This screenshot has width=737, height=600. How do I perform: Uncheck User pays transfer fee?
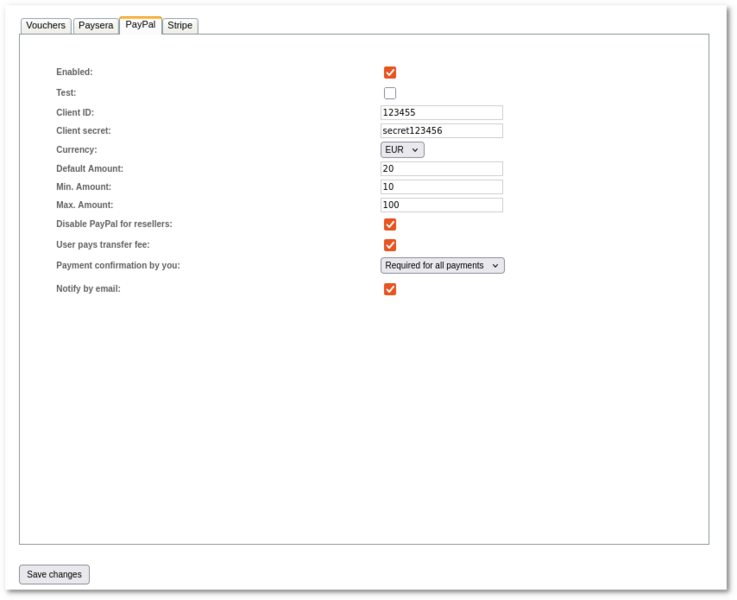click(390, 245)
